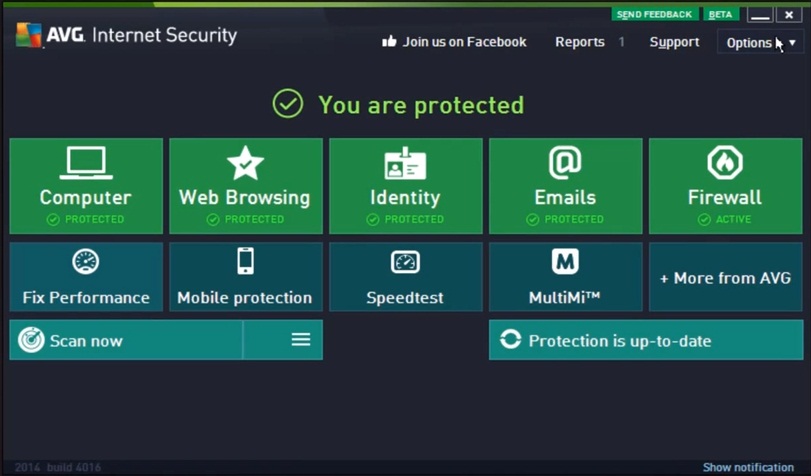The width and height of the screenshot is (811, 476).
Task: Click the green checkmark status icon
Action: (288, 103)
